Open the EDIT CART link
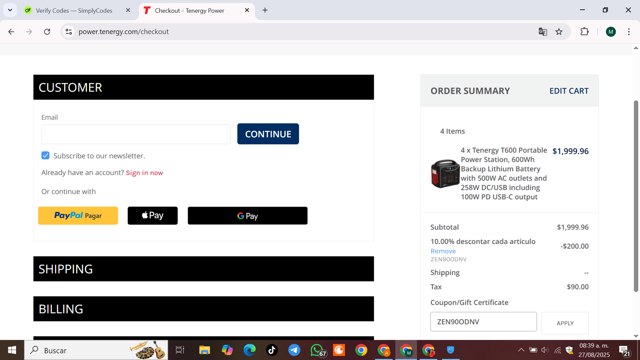Screen dimensions: 640x360 click(569, 91)
